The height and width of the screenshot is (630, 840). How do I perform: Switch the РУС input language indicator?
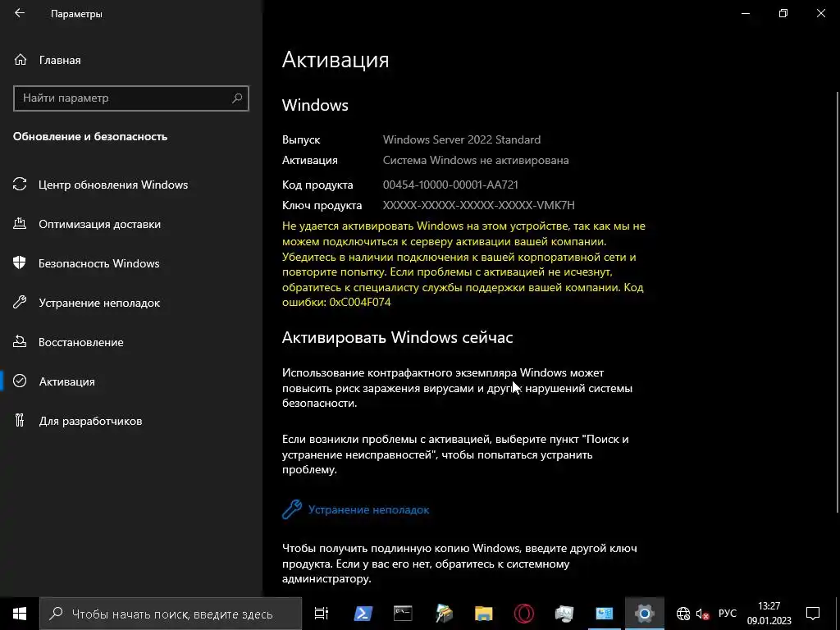pyautogui.click(x=728, y=614)
